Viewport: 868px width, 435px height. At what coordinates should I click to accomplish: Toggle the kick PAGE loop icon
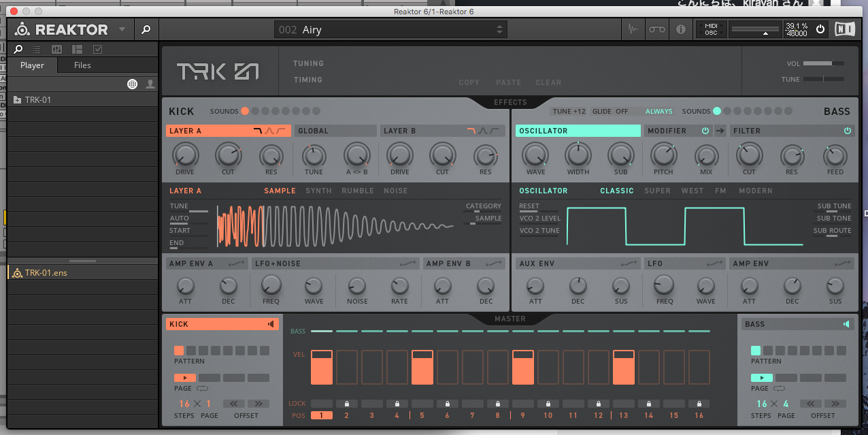coord(203,389)
